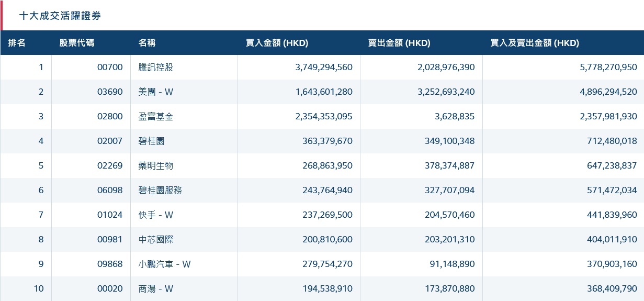Select stock code 02007
The height and width of the screenshot is (301, 644).
click(110, 141)
